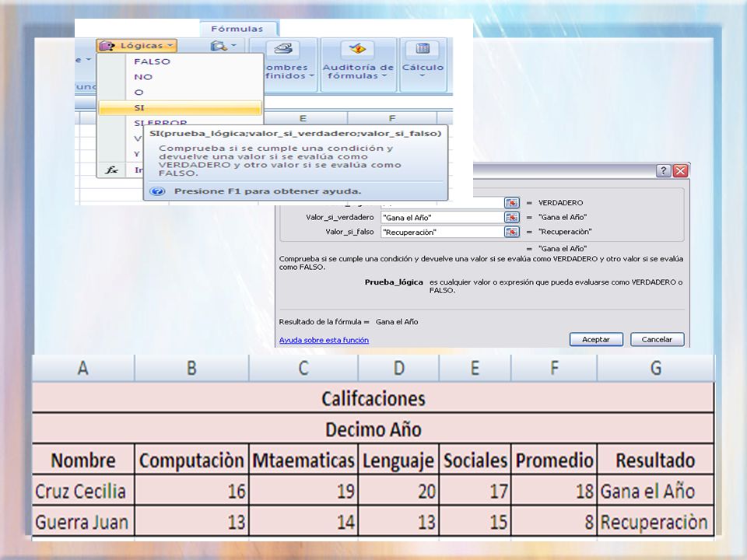
Task: Select column D header in the grades sheet
Action: click(x=398, y=368)
